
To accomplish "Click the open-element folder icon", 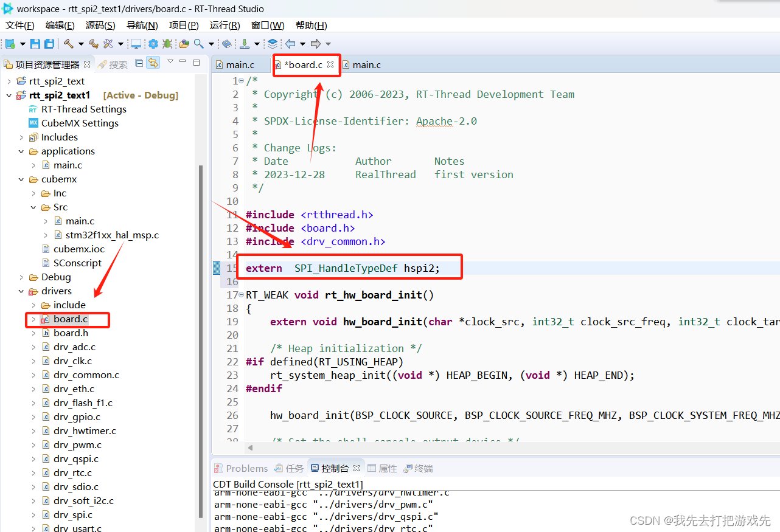I will tap(184, 44).
